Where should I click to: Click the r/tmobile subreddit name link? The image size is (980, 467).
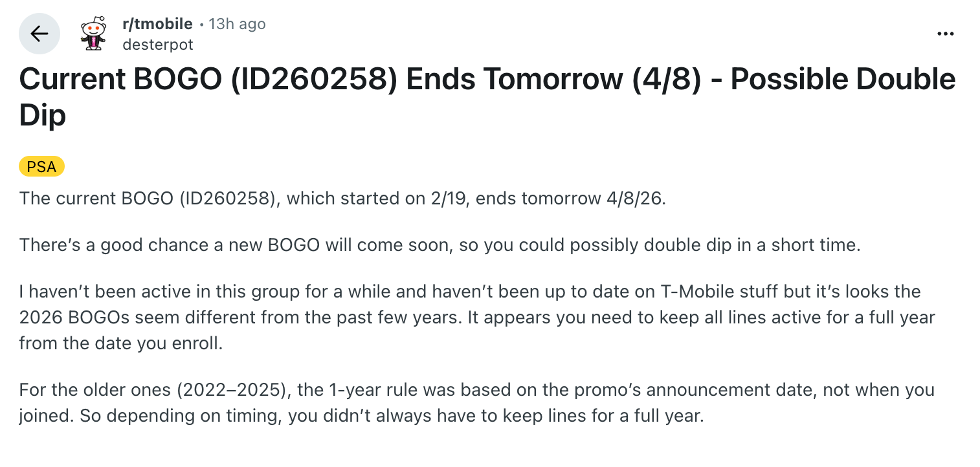click(157, 23)
